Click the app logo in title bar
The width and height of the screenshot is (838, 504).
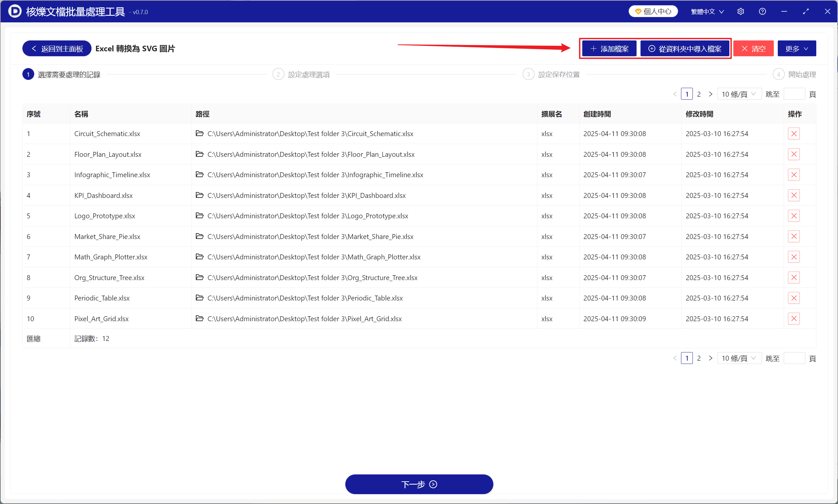click(15, 11)
